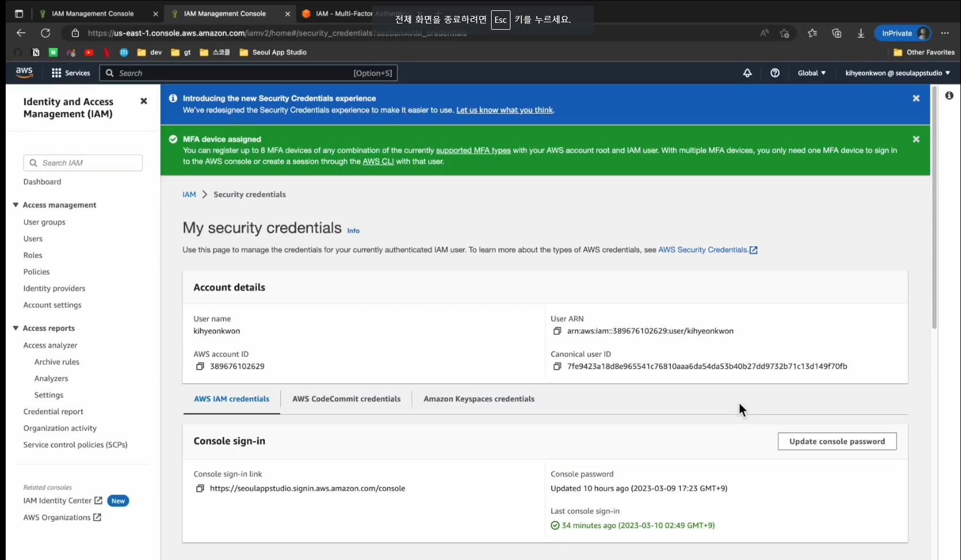Open the Netflix bookmark icon
The height and width of the screenshot is (560, 961).
click(x=106, y=53)
